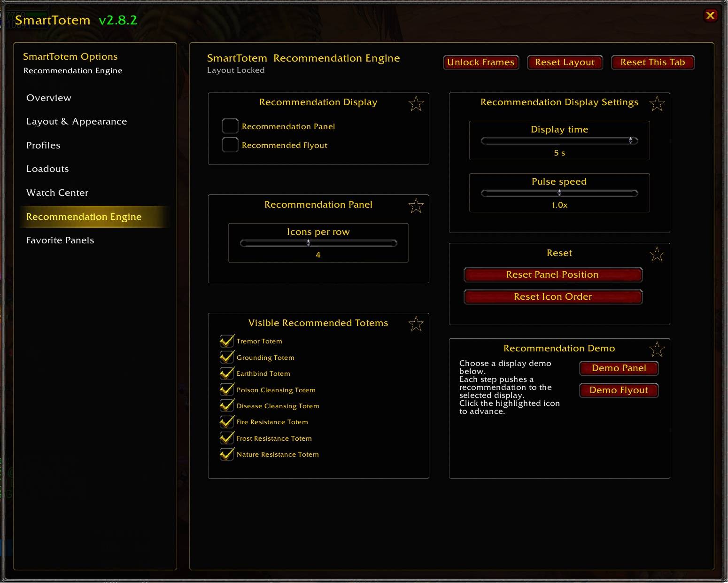The width and height of the screenshot is (728, 583).
Task: Click Reset Layout button
Action: click(x=565, y=62)
